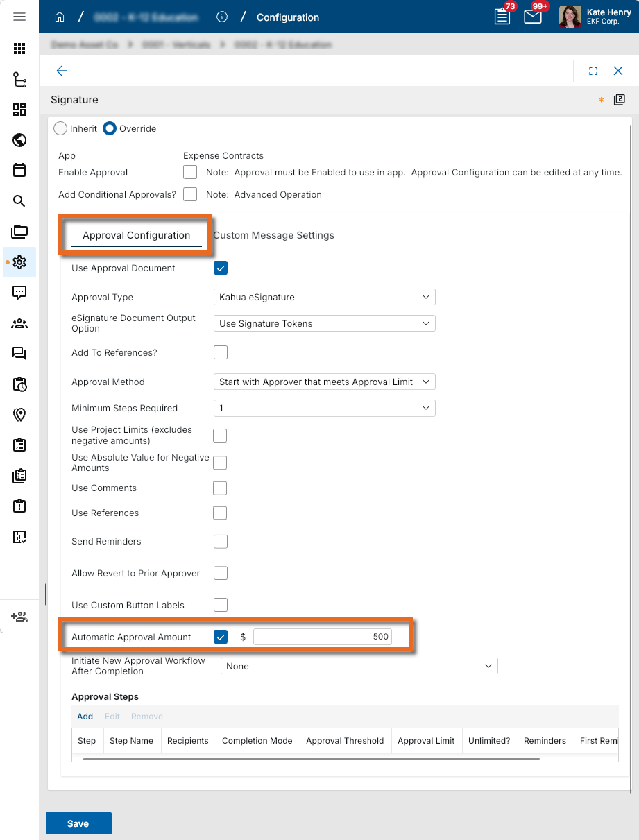The image size is (639, 840).
Task: Click the Automatic Approval Amount input field
Action: coord(322,637)
